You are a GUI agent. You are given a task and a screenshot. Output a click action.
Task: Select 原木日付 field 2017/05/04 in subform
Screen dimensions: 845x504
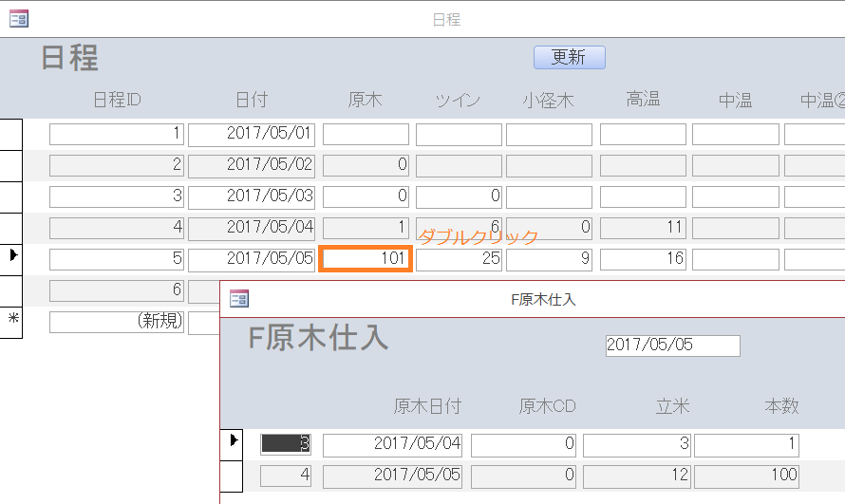coord(392,444)
